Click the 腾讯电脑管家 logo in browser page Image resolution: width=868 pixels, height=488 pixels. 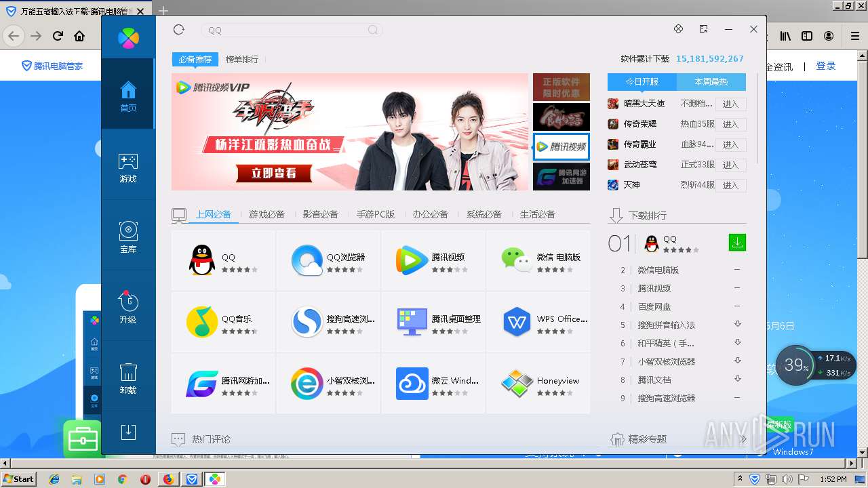click(52, 66)
